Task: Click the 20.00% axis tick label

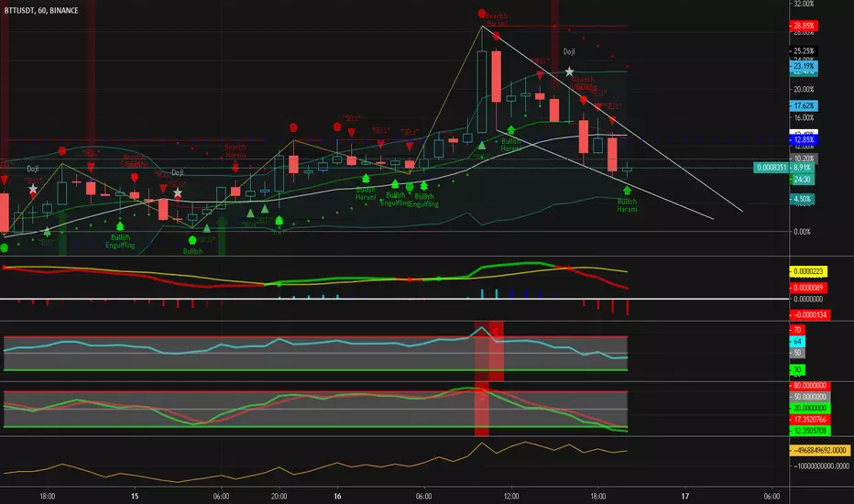Action: [x=804, y=90]
